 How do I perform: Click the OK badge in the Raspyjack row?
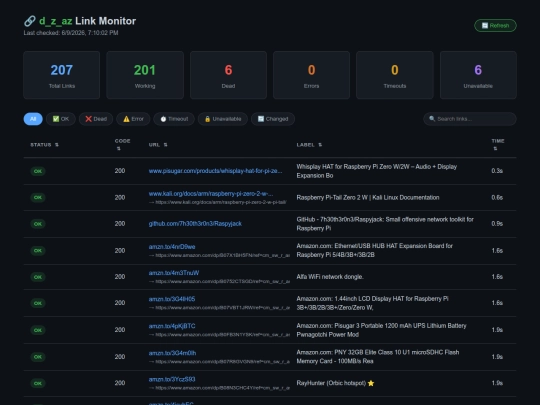(x=38, y=224)
